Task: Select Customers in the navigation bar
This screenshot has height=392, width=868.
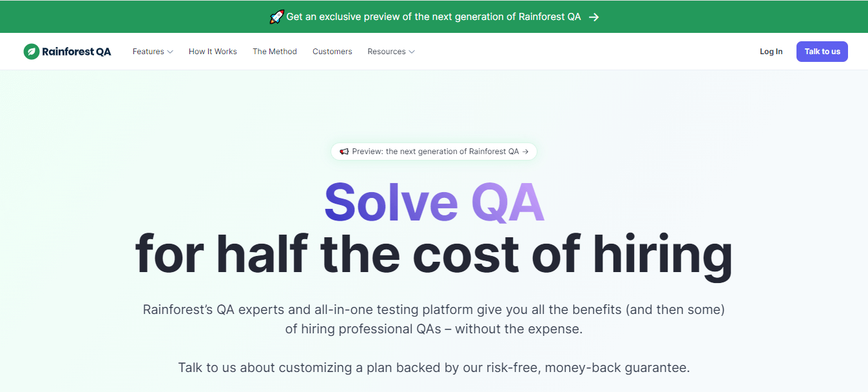Action: point(332,51)
